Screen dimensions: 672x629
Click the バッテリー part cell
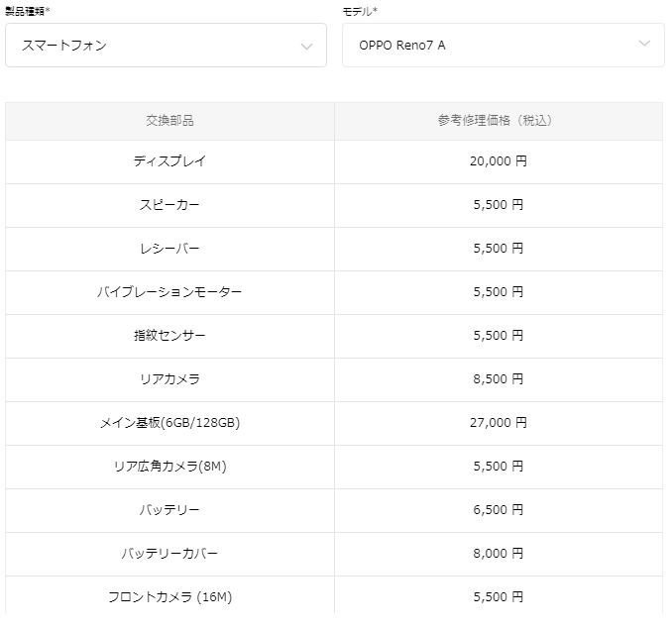click(169, 510)
